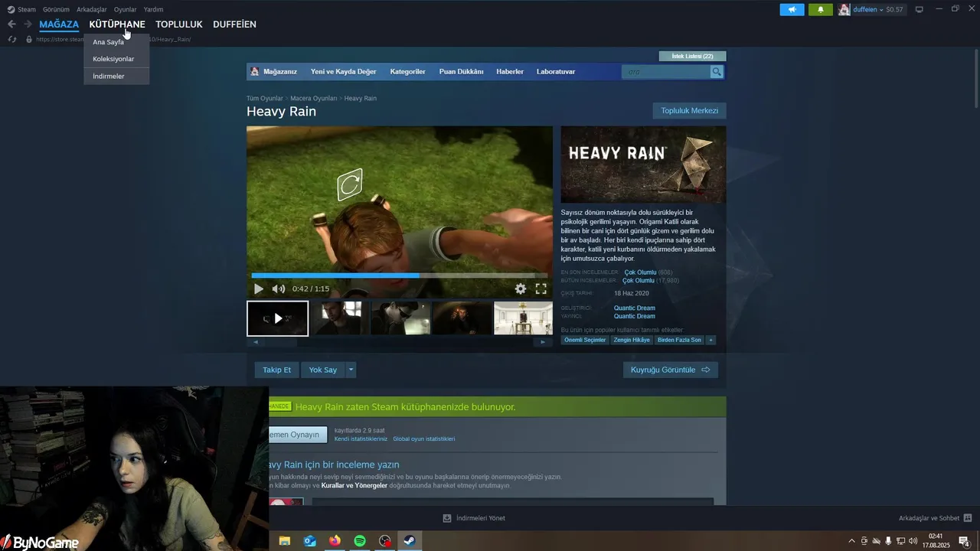Open the Yardım menu
980x551 pixels.
tap(153, 9)
